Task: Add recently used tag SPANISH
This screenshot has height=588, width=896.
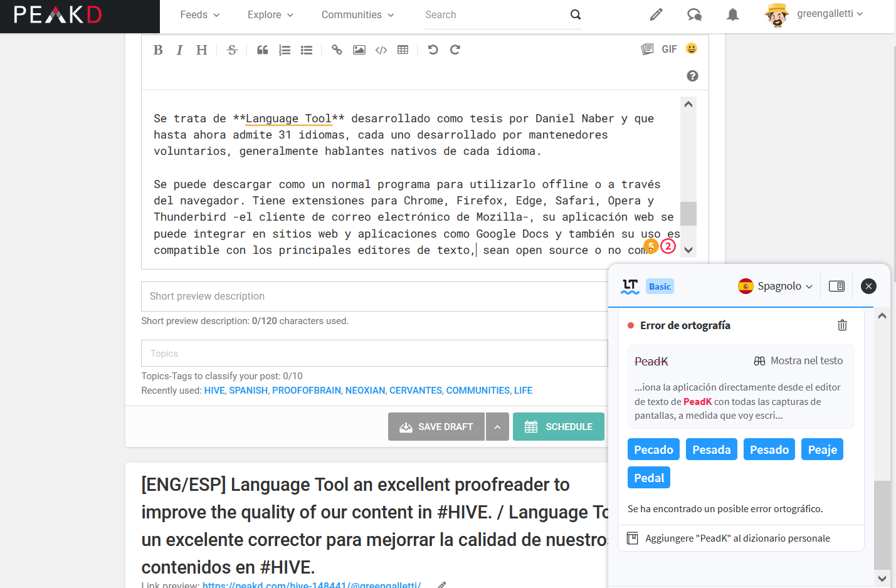Action: point(248,391)
